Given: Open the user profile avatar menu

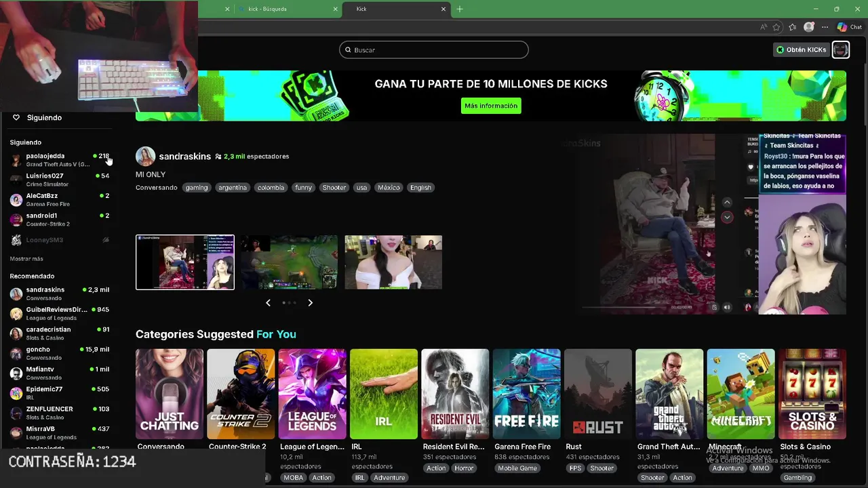Looking at the screenshot, I should 840,49.
